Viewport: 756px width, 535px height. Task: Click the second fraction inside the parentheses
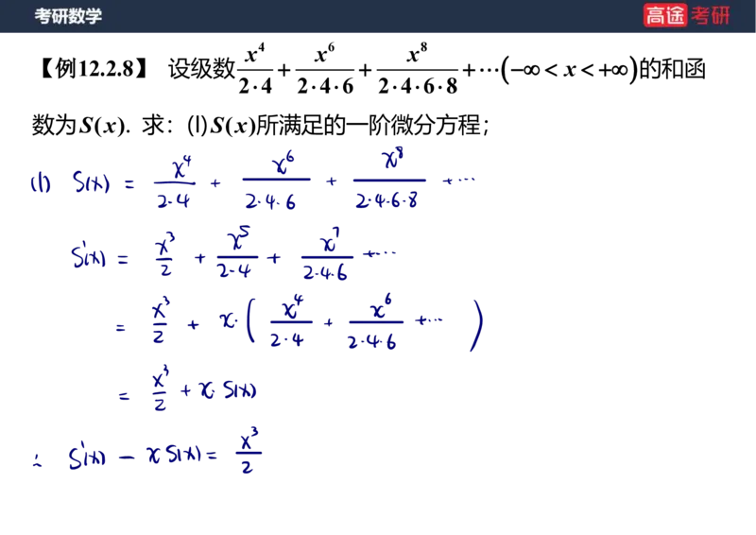tap(374, 323)
